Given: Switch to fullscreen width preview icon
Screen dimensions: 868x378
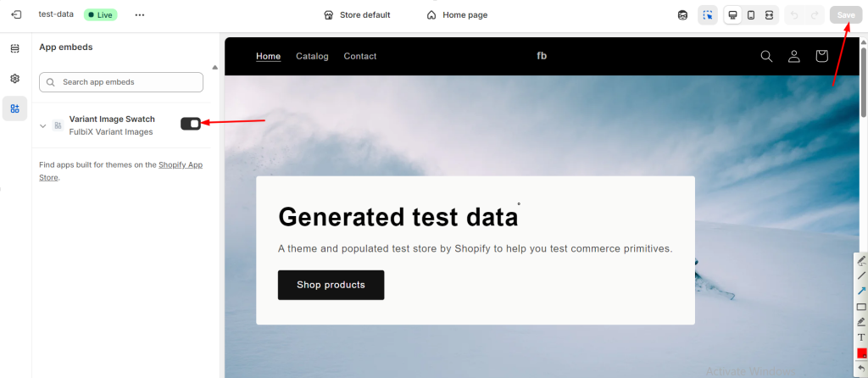Looking at the screenshot, I should [x=769, y=15].
